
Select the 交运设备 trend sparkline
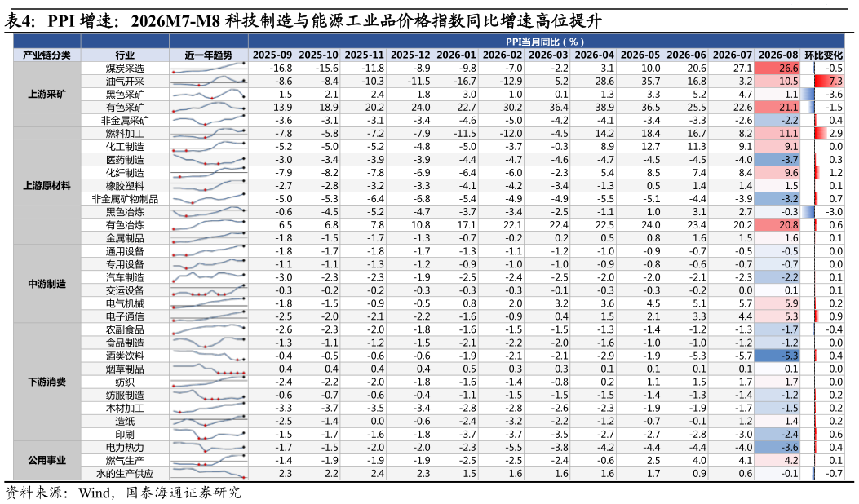click(209, 290)
